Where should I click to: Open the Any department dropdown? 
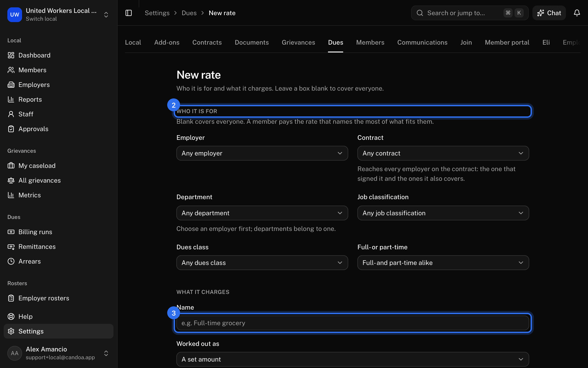click(x=262, y=213)
